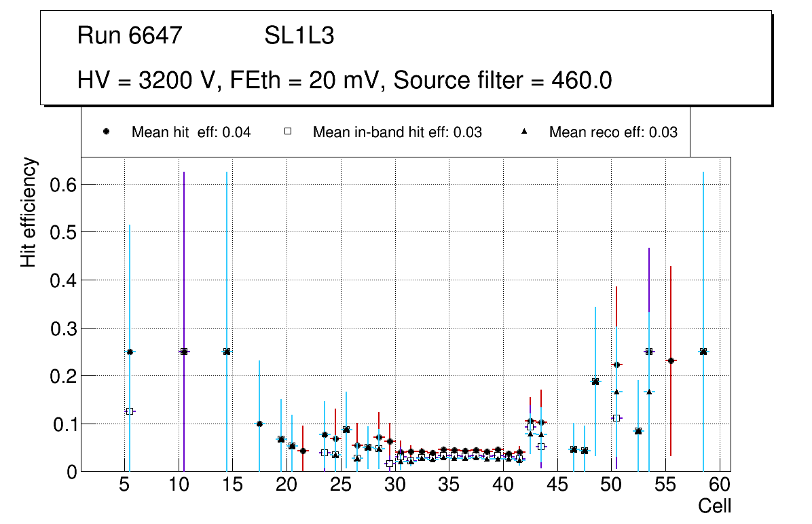Click the 'Mean in-band hit eff: 0.03' legend label
812x524 pixels.
397,132
